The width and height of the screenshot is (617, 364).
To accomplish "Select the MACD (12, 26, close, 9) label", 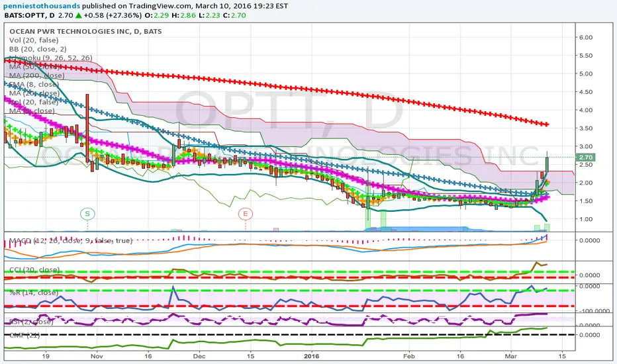I will 70,240.
